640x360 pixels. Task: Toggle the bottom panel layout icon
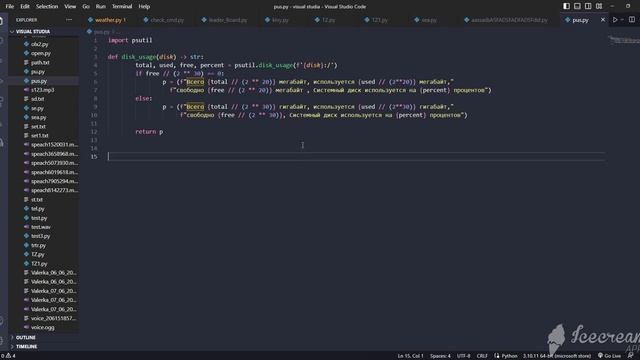(577, 6)
